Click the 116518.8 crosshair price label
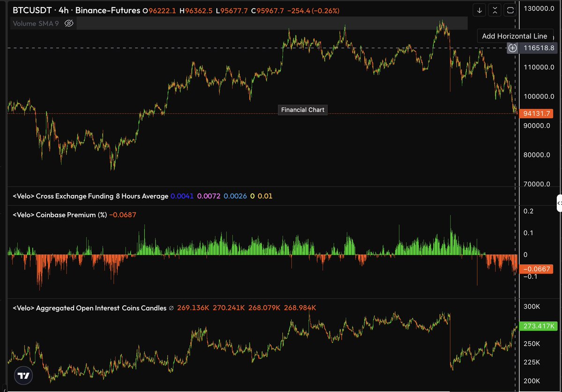Image resolution: width=562 pixels, height=392 pixels. coord(539,48)
